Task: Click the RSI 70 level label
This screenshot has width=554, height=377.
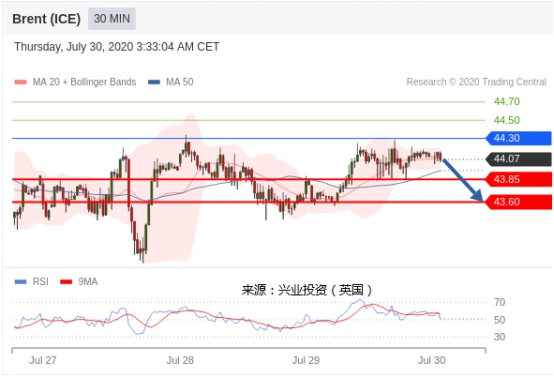Action: click(499, 302)
